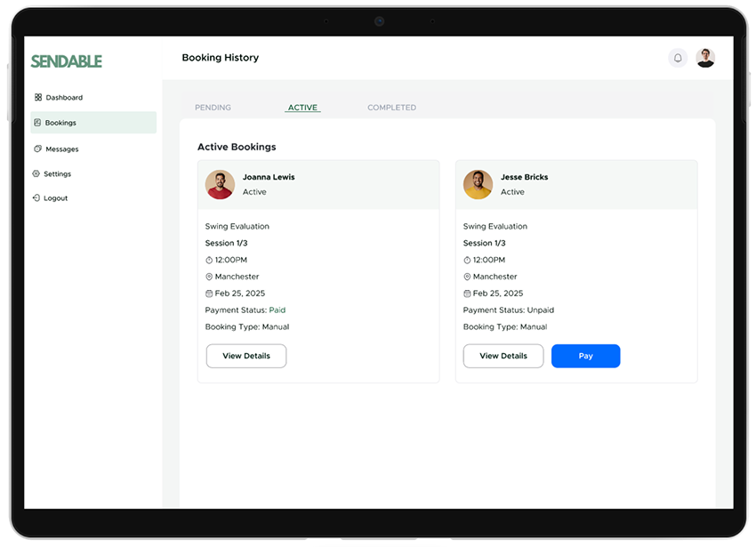Image resolution: width=756 pixels, height=547 pixels.
Task: View details for Jesse Bricks's booking
Action: pos(503,356)
